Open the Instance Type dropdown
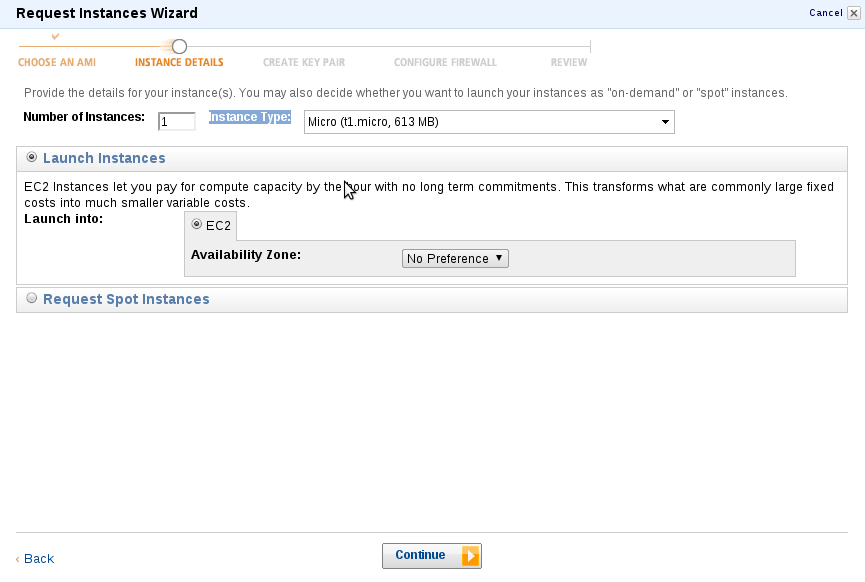Viewport: 865px width, 582px height. pyautogui.click(x=489, y=122)
